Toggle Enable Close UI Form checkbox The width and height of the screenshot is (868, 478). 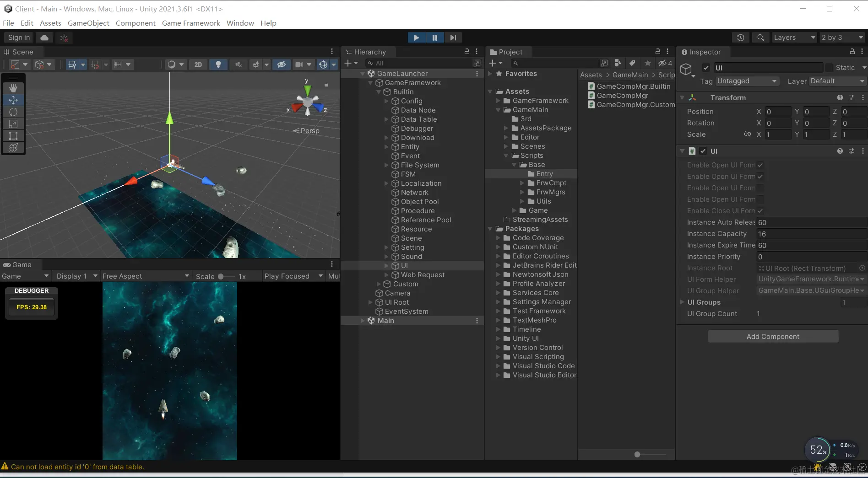click(760, 211)
